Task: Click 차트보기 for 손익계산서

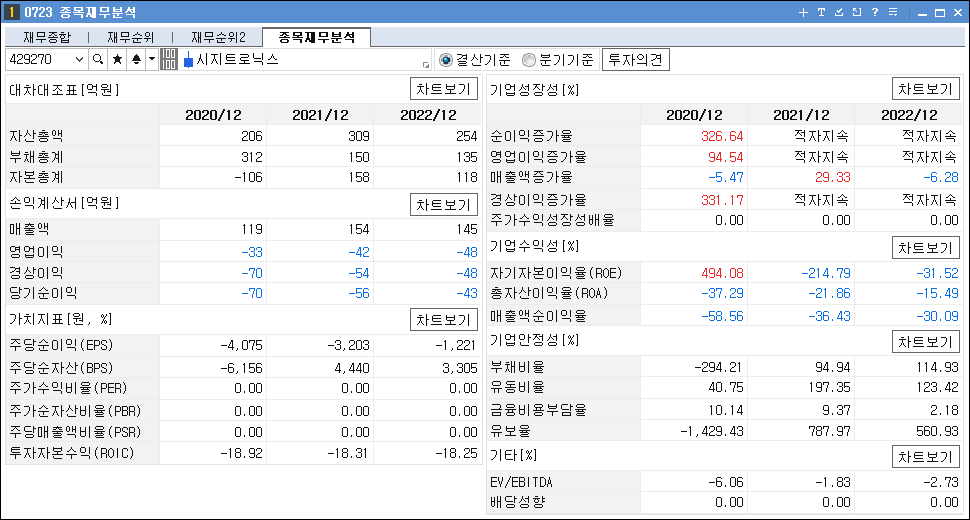Action: click(x=444, y=205)
